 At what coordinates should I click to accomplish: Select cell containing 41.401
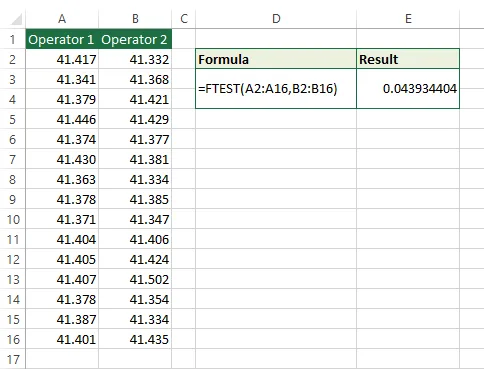[62, 339]
